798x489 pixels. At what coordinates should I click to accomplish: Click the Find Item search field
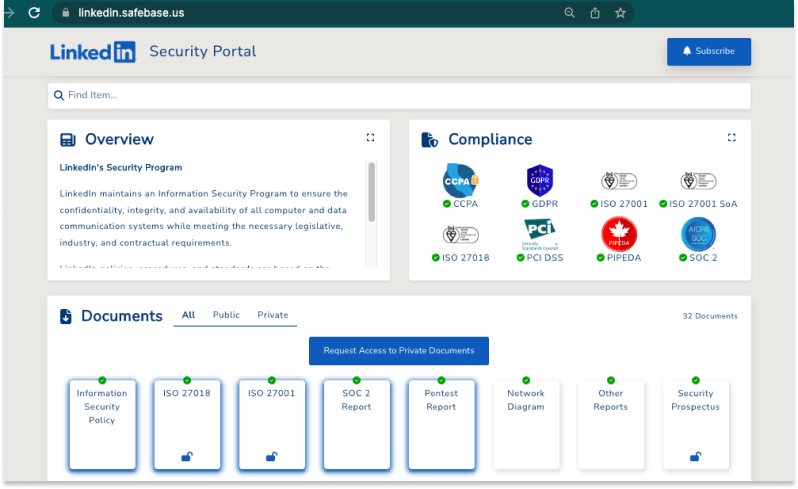(399, 96)
